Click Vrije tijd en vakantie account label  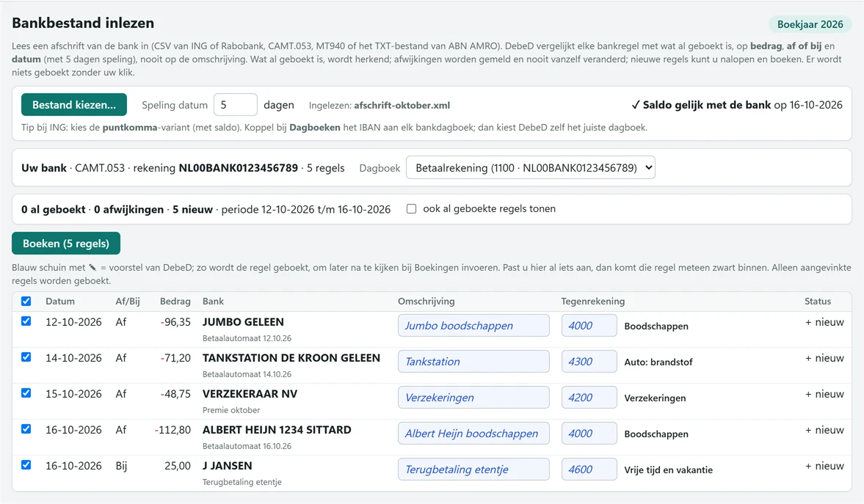tap(669, 470)
